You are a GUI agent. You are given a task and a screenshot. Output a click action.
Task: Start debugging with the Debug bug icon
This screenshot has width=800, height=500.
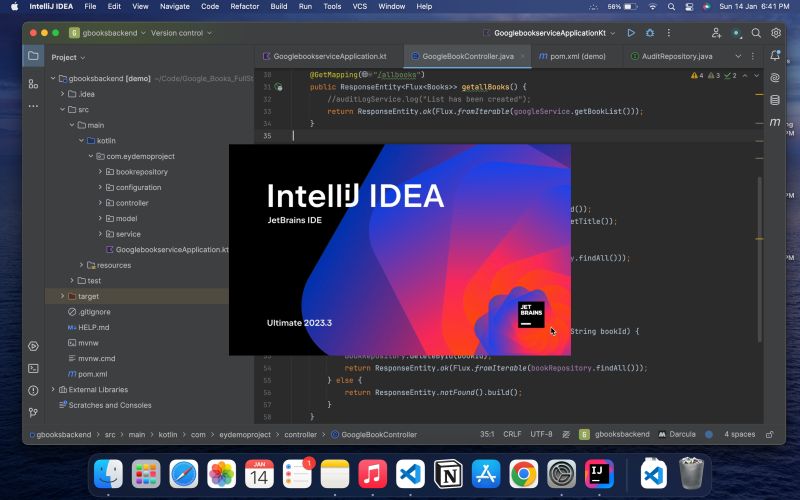[x=649, y=32]
